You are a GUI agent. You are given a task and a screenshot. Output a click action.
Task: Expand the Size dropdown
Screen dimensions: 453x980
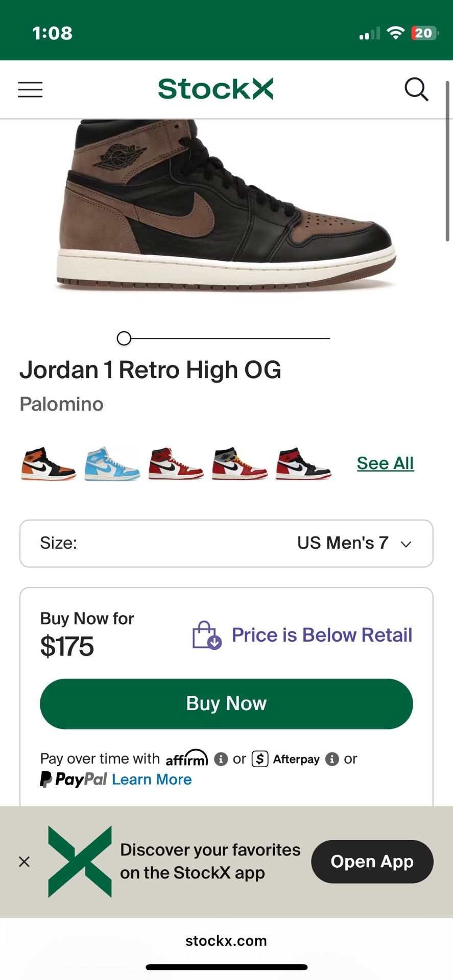(226, 544)
